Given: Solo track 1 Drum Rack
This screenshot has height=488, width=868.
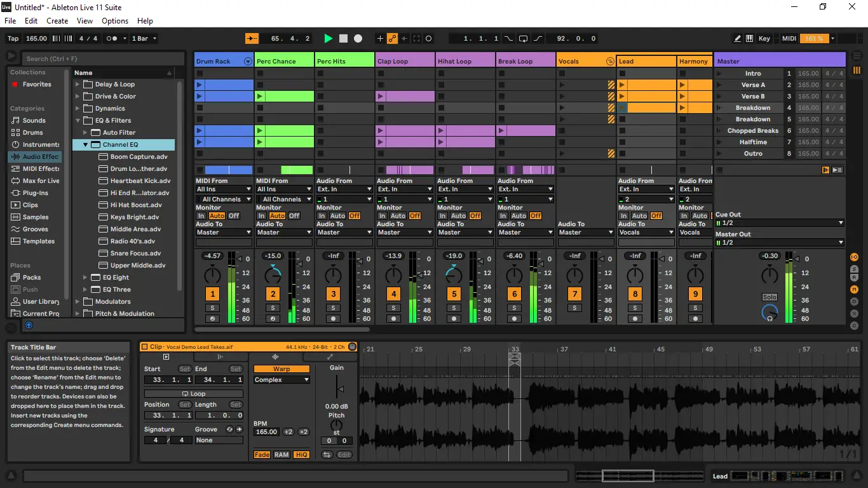Looking at the screenshot, I should click(212, 308).
